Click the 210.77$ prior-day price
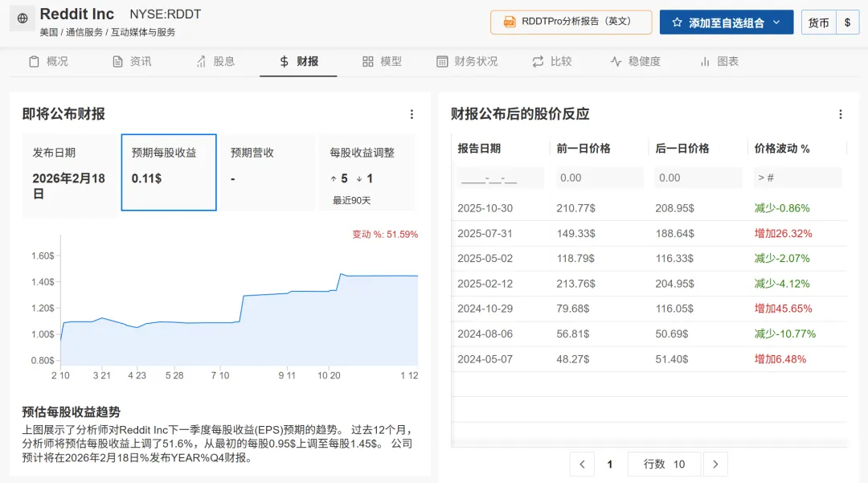868x483 pixels. 575,208
